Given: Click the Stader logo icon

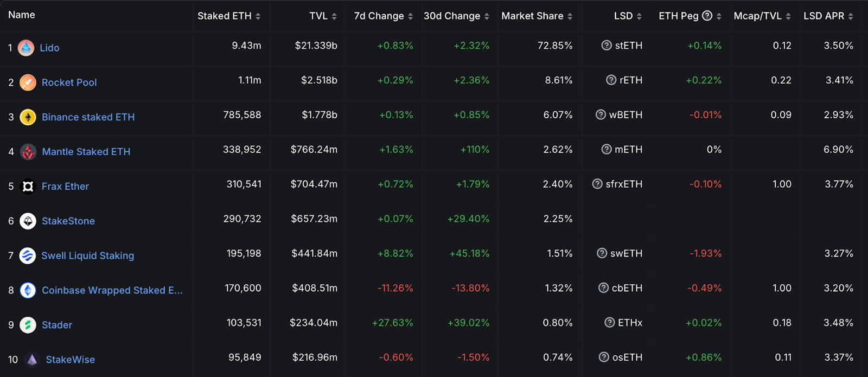Looking at the screenshot, I should [28, 325].
